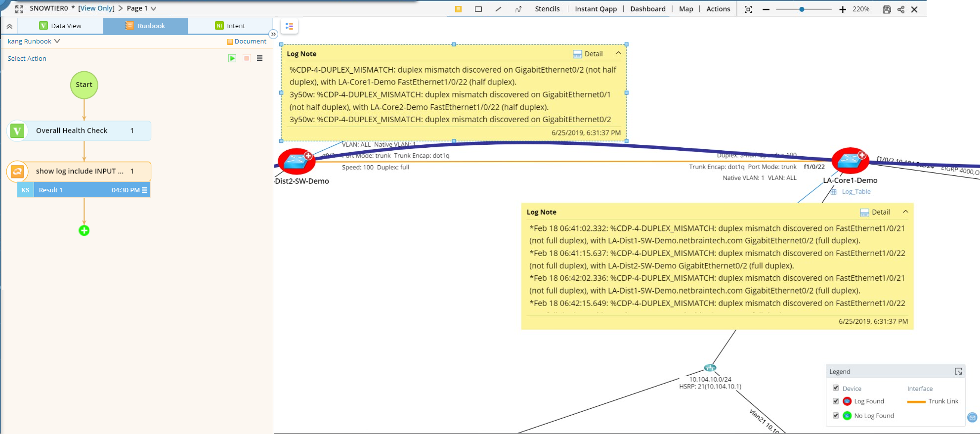
Task: Click the Stop runbook icon
Action: (247, 58)
